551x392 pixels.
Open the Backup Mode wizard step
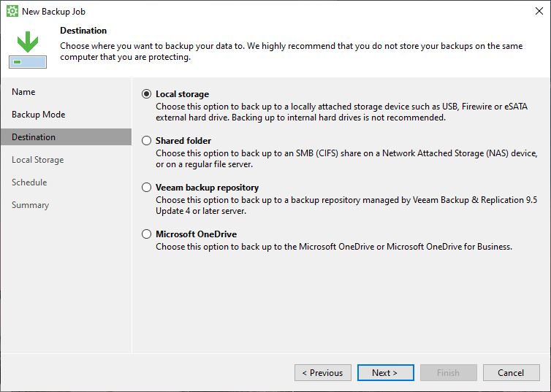(x=38, y=115)
